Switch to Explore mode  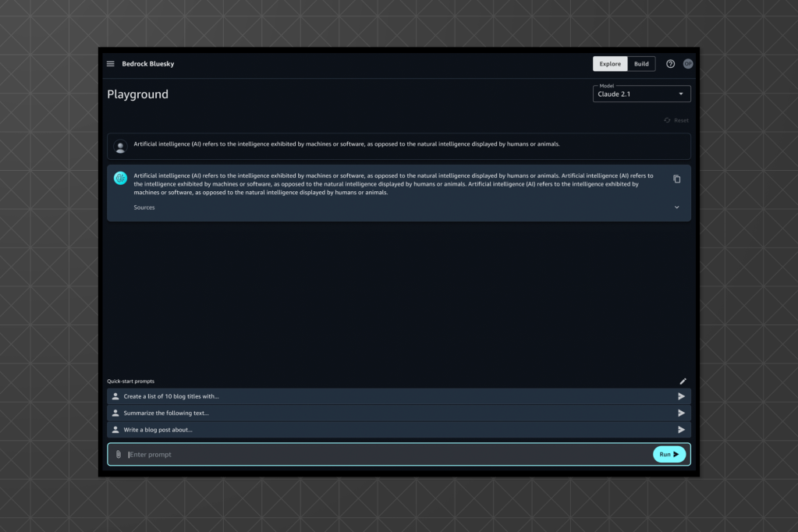pyautogui.click(x=610, y=64)
